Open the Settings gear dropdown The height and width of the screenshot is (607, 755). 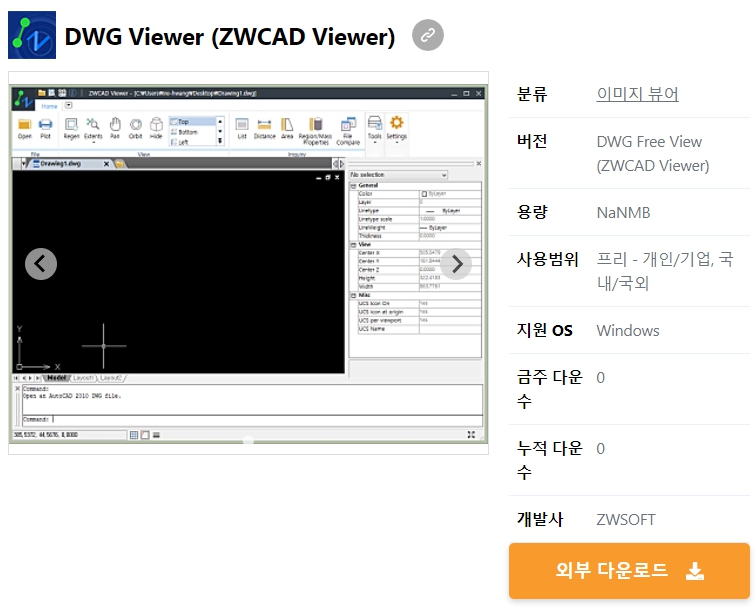click(x=397, y=130)
